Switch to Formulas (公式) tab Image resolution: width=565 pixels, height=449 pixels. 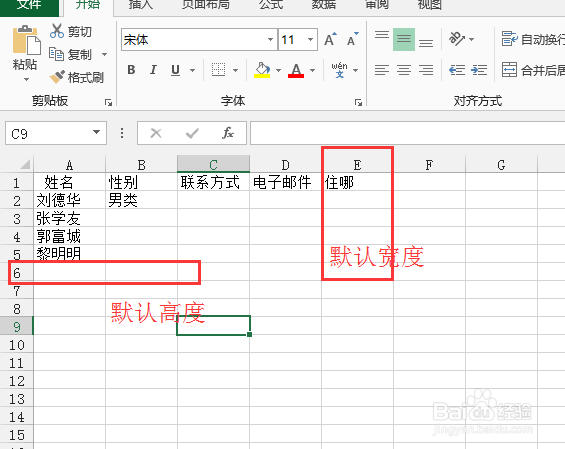click(271, 5)
